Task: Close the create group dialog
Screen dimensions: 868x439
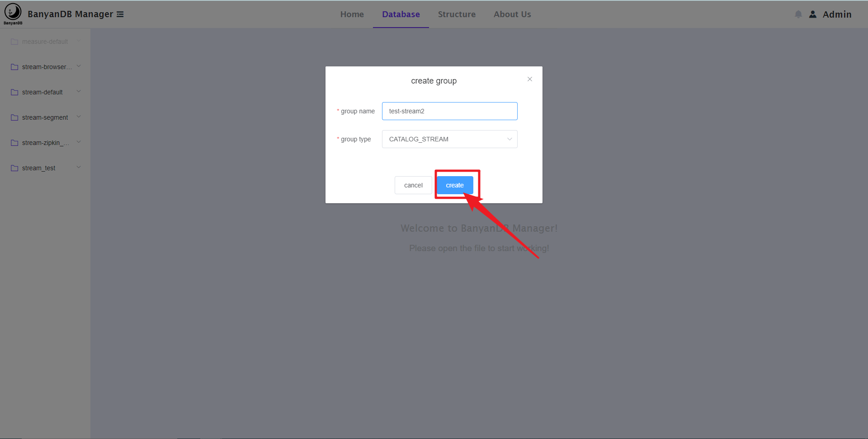Action: (x=530, y=79)
